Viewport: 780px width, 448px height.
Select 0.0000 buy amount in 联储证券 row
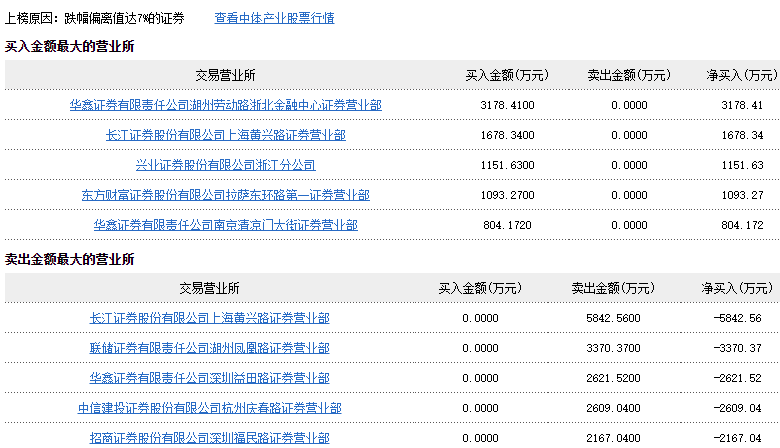pos(480,348)
